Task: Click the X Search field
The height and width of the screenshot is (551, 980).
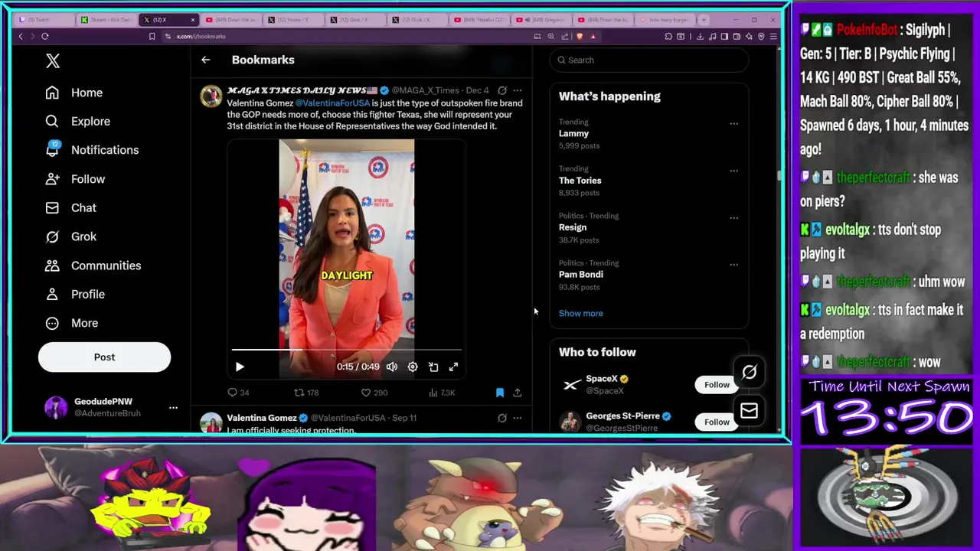Action: pyautogui.click(x=649, y=60)
